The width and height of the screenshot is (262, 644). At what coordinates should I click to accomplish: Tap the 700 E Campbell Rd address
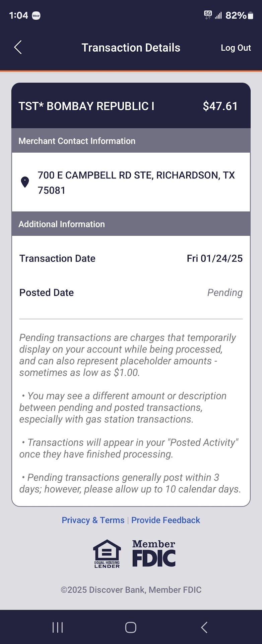[136, 182]
